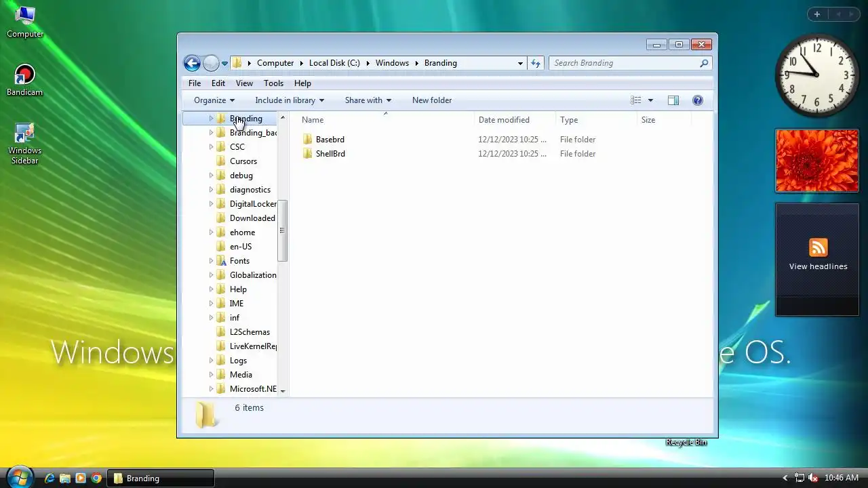Open the view options dropdown arrow
868x488 pixels.
(650, 100)
